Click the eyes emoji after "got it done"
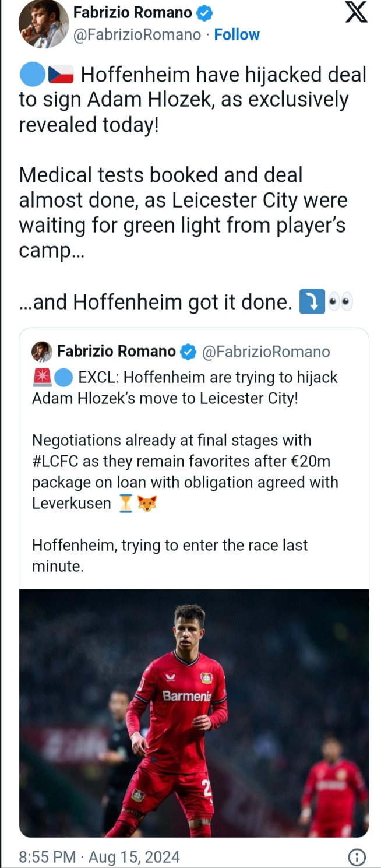 tap(341, 303)
